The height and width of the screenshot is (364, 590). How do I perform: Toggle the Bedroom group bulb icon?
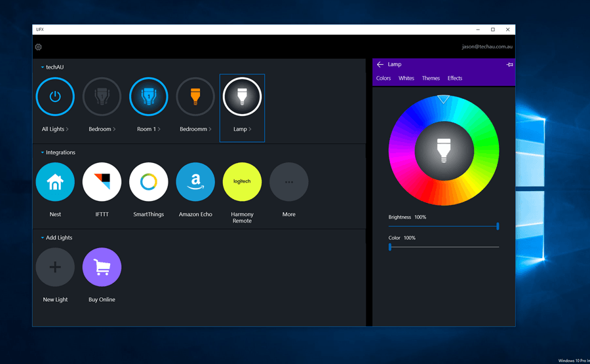pyautogui.click(x=102, y=96)
